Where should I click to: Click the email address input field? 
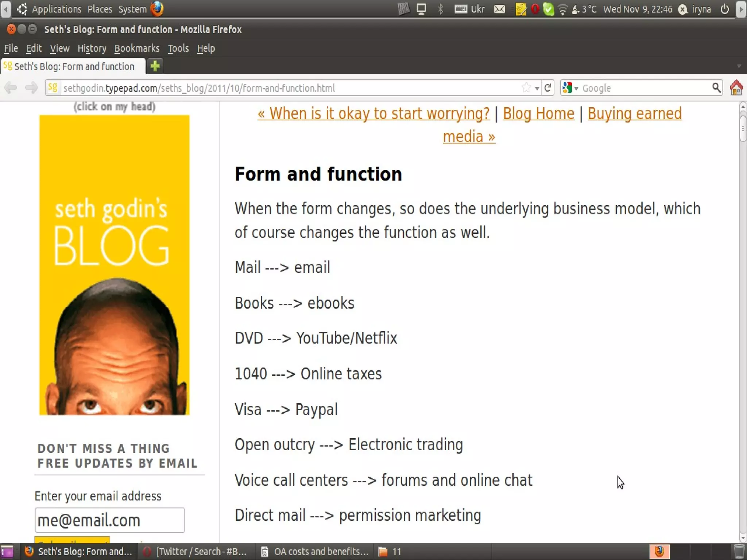point(109,520)
